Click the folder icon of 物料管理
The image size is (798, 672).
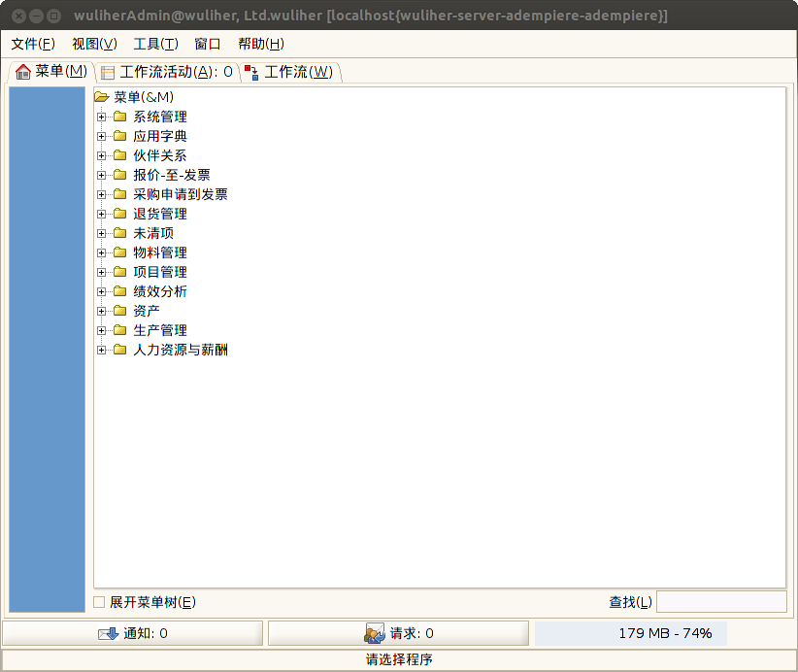tap(120, 252)
